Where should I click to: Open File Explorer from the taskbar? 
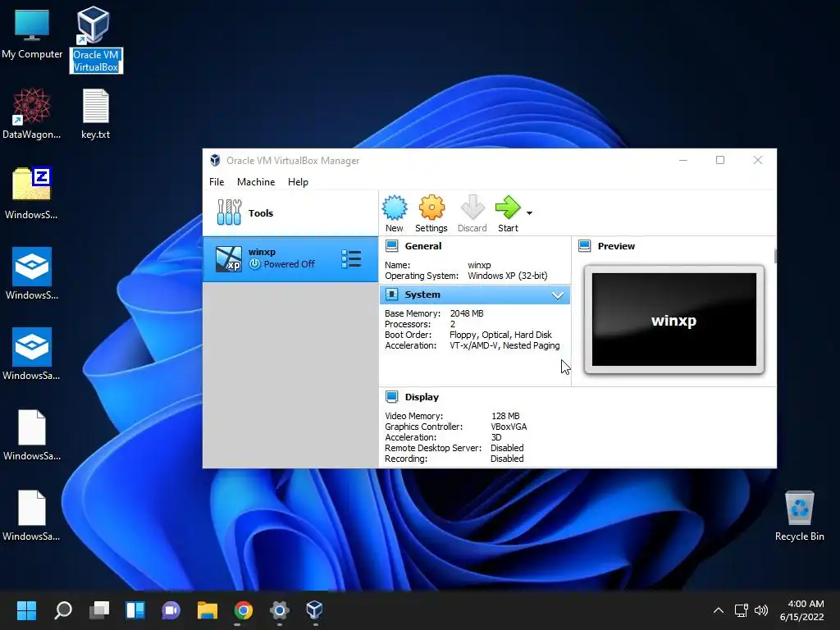point(208,610)
